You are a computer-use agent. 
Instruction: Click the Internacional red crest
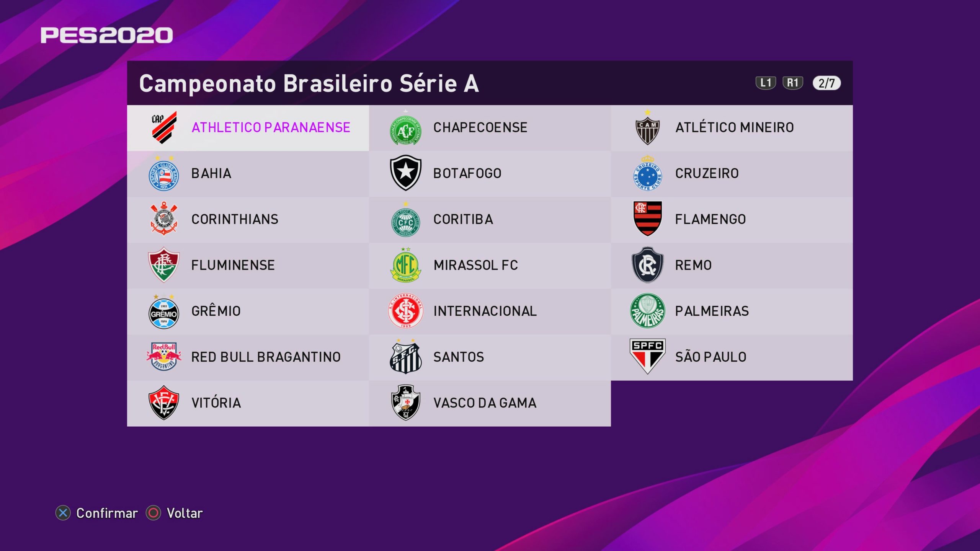pos(405,310)
